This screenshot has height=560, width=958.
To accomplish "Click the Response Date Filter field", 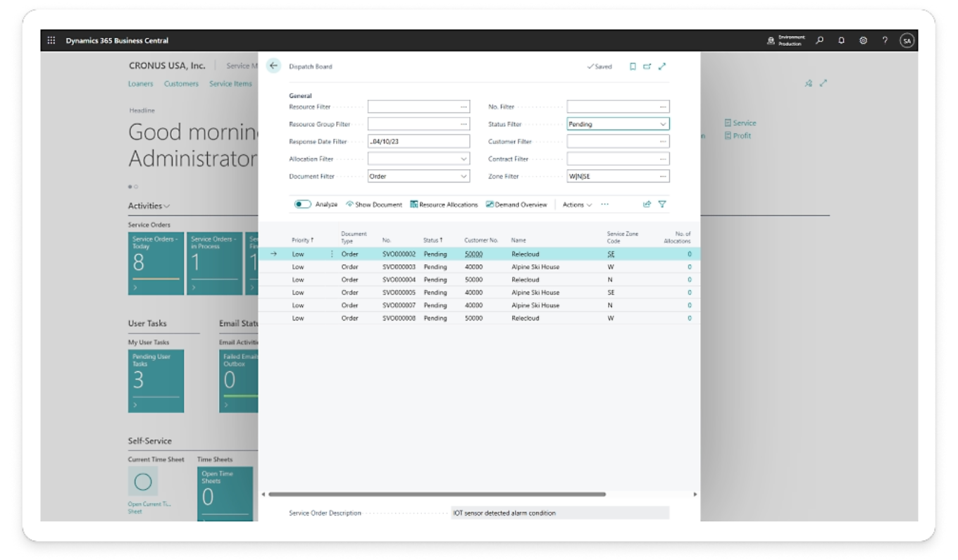I will [418, 142].
